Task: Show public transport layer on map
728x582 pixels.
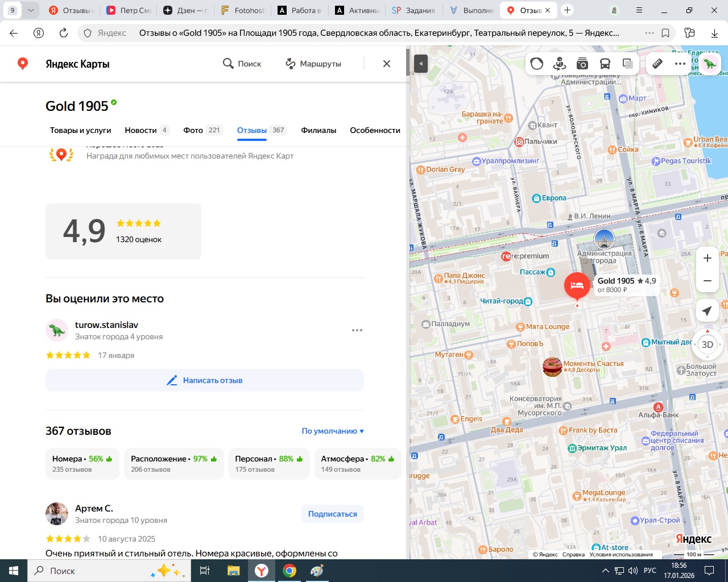Action: click(x=605, y=64)
